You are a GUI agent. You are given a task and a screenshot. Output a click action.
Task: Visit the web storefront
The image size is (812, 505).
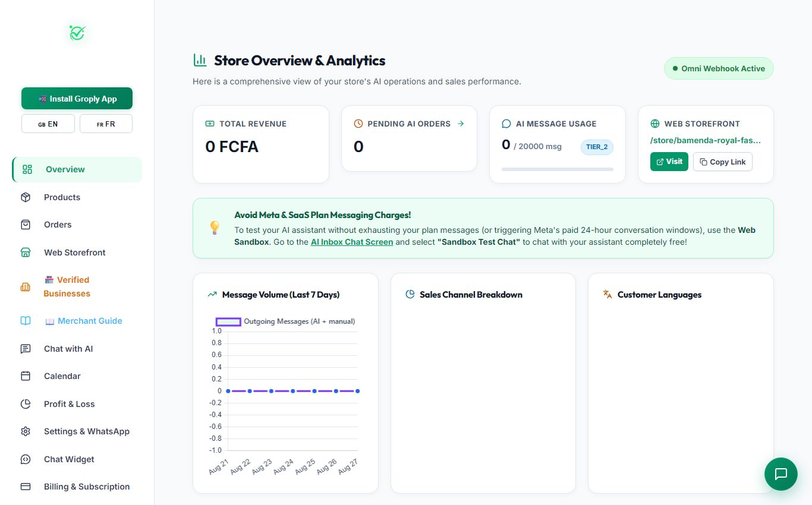(669, 162)
